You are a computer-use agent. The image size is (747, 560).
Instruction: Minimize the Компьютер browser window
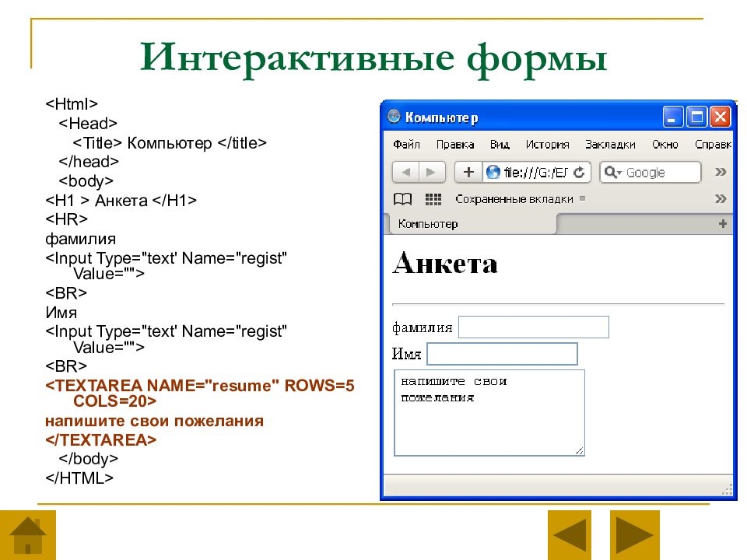(672, 117)
